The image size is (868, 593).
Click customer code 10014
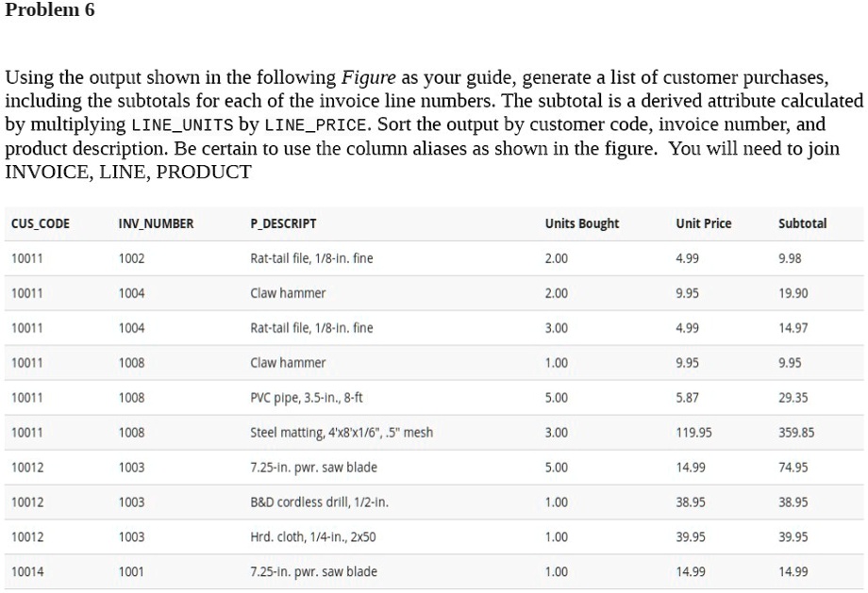26,572
